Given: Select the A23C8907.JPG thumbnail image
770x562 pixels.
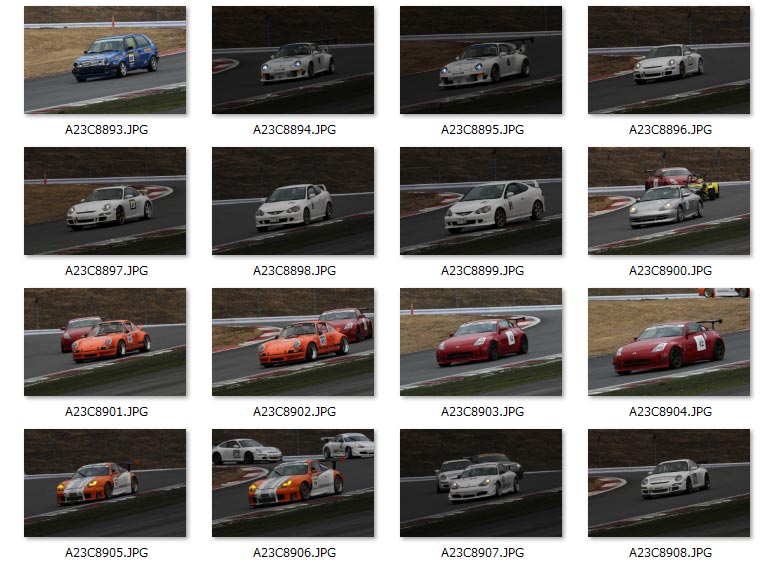Looking at the screenshot, I should pos(481,483).
